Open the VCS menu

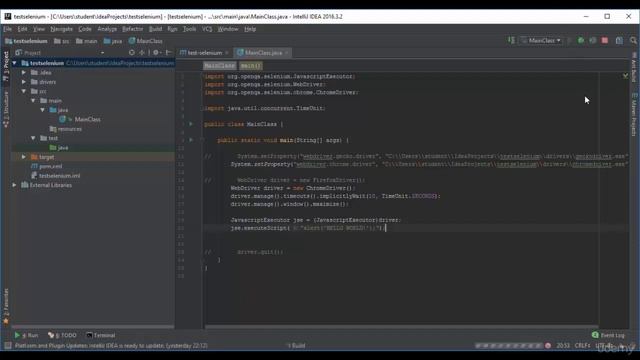tap(207, 29)
